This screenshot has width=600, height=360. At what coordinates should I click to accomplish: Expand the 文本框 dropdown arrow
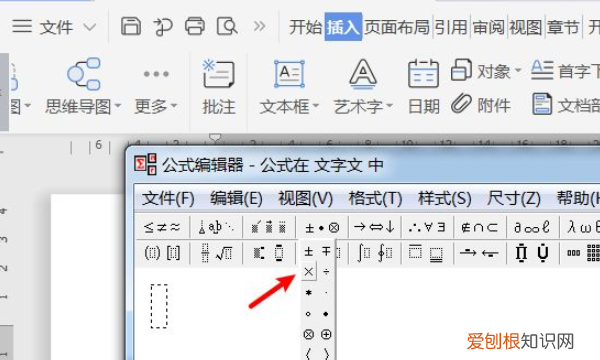pyautogui.click(x=316, y=105)
